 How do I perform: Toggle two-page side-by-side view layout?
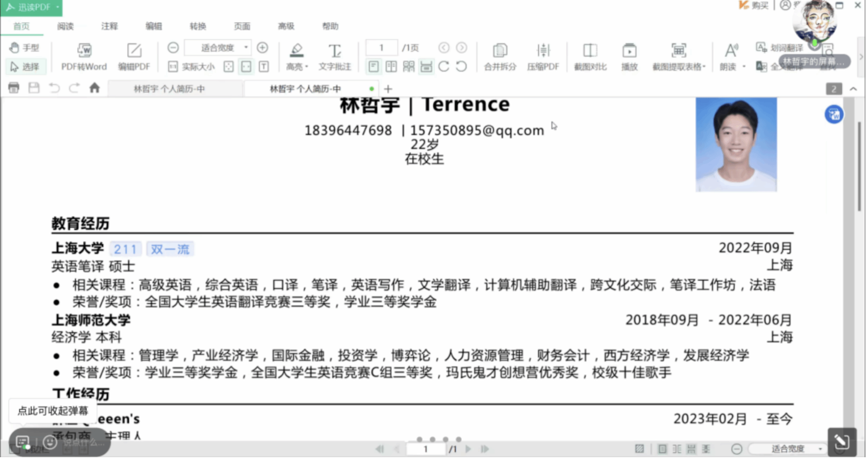pyautogui.click(x=391, y=67)
